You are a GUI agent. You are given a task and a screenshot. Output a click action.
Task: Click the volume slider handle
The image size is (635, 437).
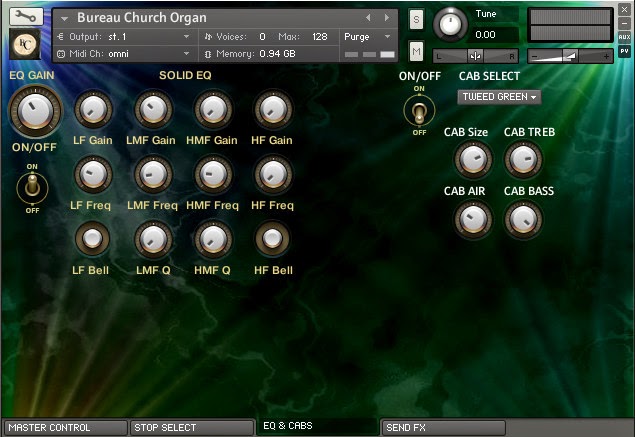pyautogui.click(x=570, y=56)
